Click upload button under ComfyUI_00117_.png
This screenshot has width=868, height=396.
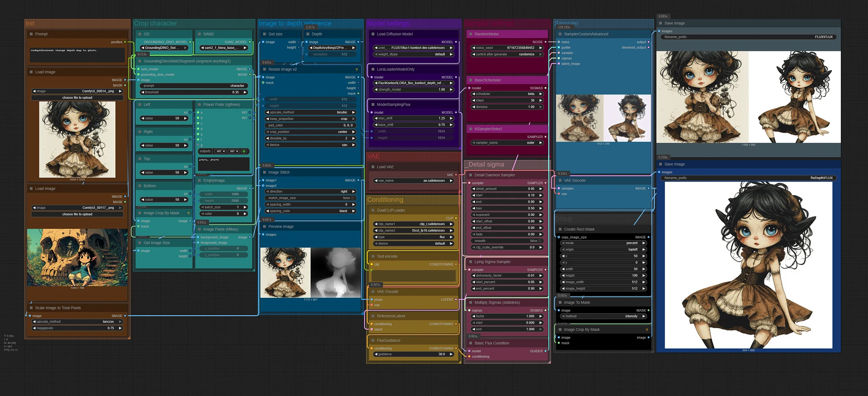(77, 214)
